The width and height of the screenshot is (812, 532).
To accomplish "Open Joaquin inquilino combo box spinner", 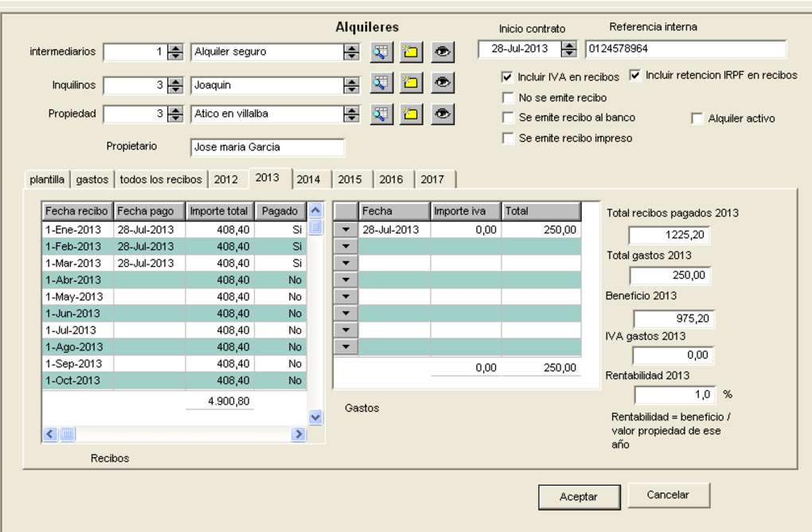I will pyautogui.click(x=352, y=85).
